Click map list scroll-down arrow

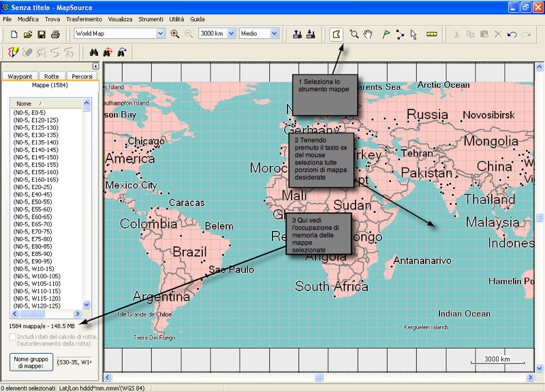pos(87,304)
